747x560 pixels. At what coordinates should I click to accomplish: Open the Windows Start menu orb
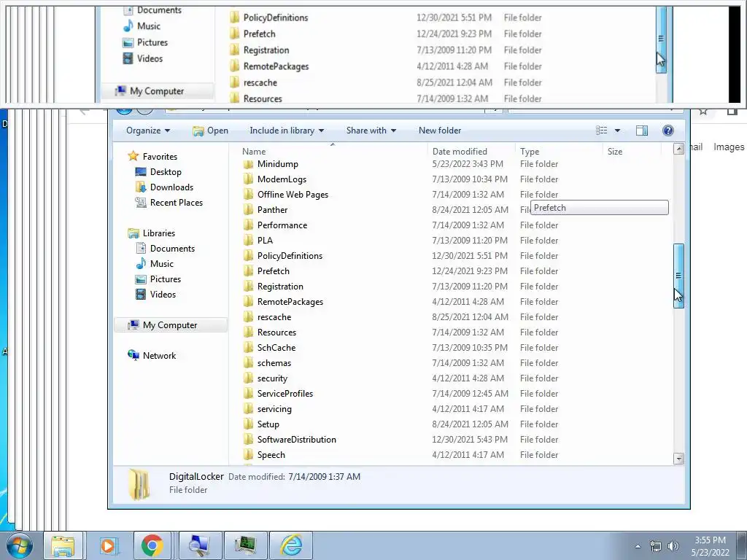[x=19, y=545]
